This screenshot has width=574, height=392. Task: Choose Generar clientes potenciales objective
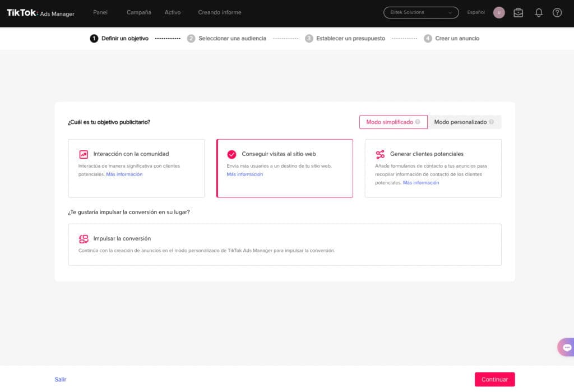433,168
